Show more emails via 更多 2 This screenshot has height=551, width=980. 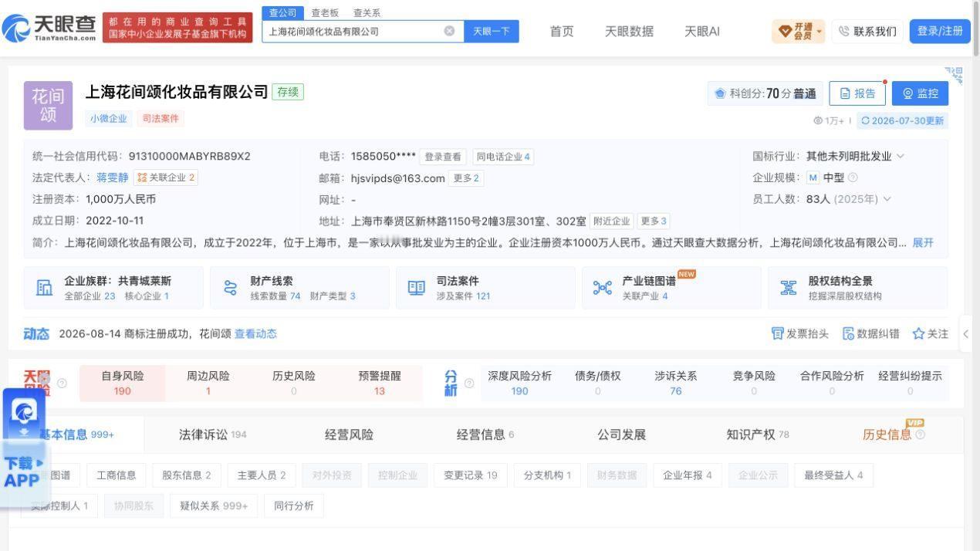(x=466, y=178)
